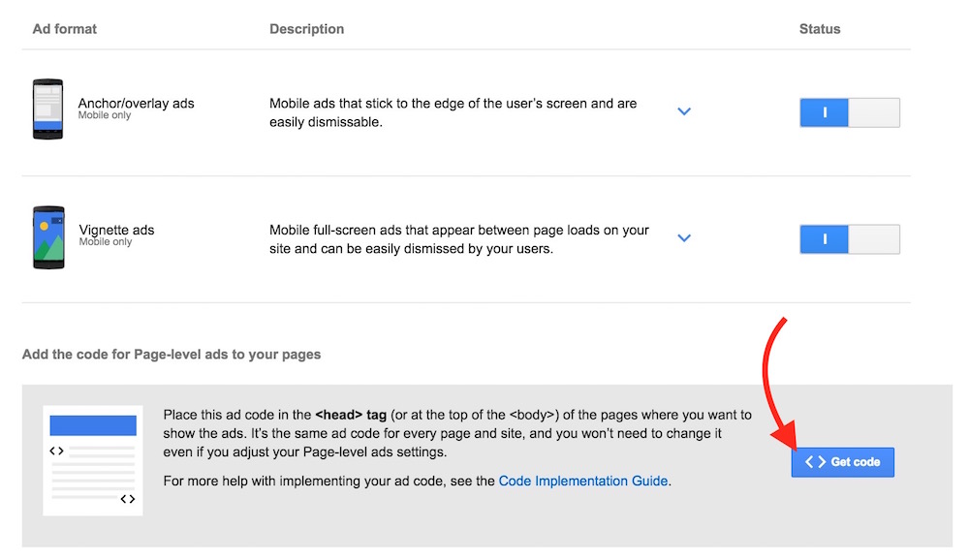Click the Status column header

(820, 29)
